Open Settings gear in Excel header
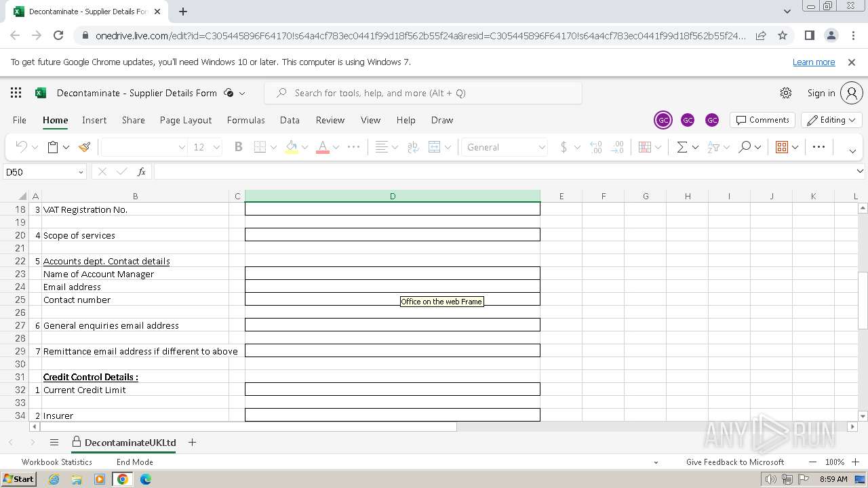 click(x=786, y=93)
